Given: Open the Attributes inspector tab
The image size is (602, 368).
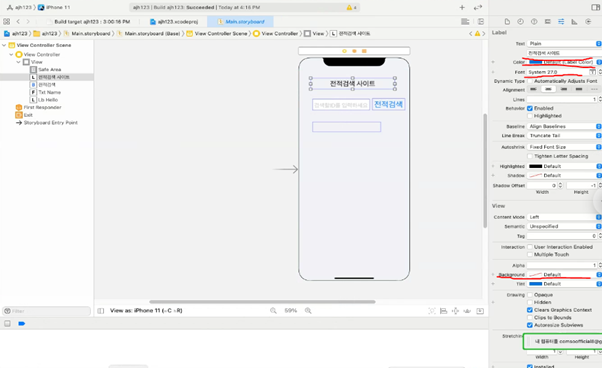Looking at the screenshot, I should point(561,21).
